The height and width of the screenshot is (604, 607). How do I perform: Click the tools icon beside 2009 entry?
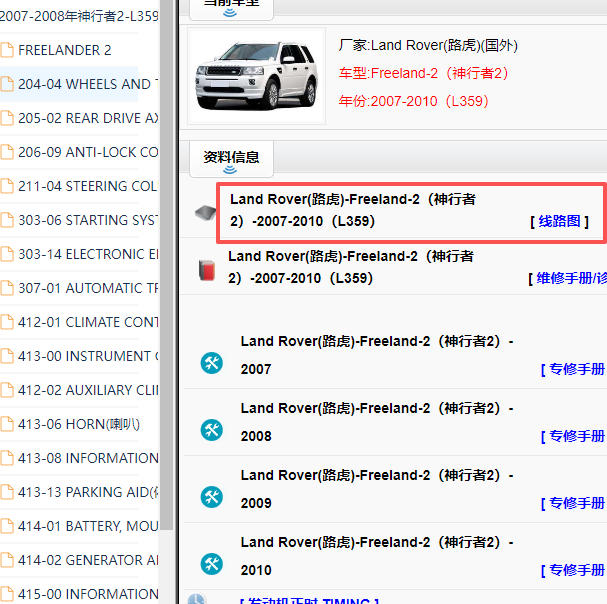point(212,497)
